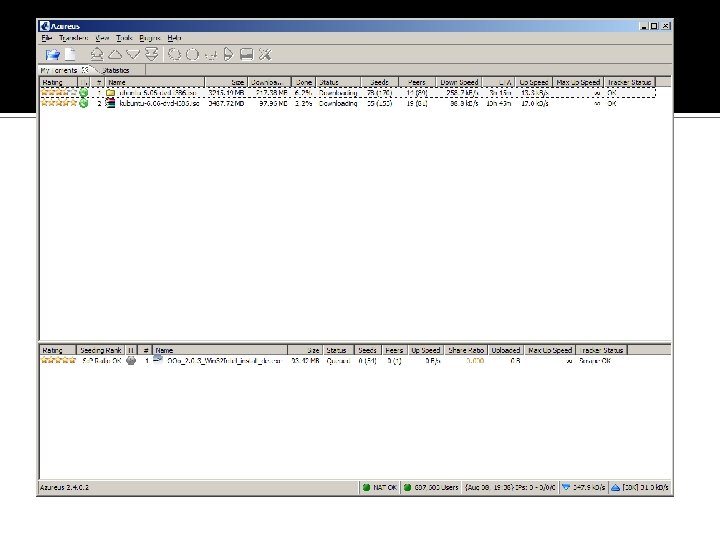Screen dimensions: 720x540
Task: Click the file icon beside the OOo seeding torrent
Action: [x=158, y=359]
